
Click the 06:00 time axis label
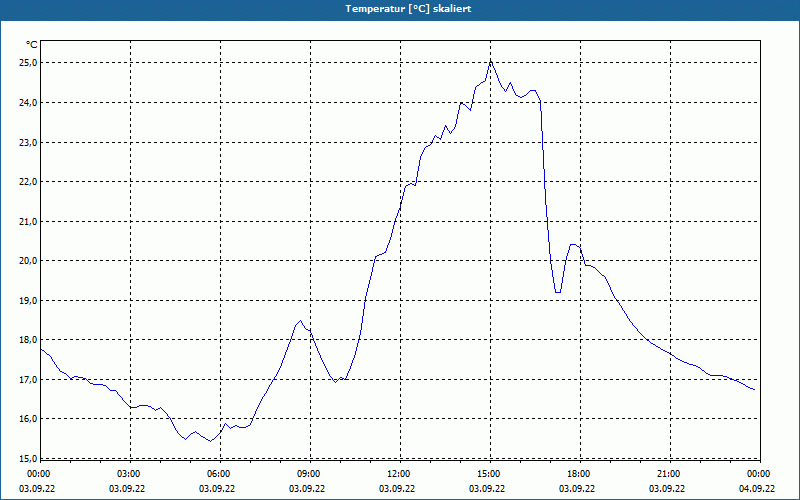point(218,474)
